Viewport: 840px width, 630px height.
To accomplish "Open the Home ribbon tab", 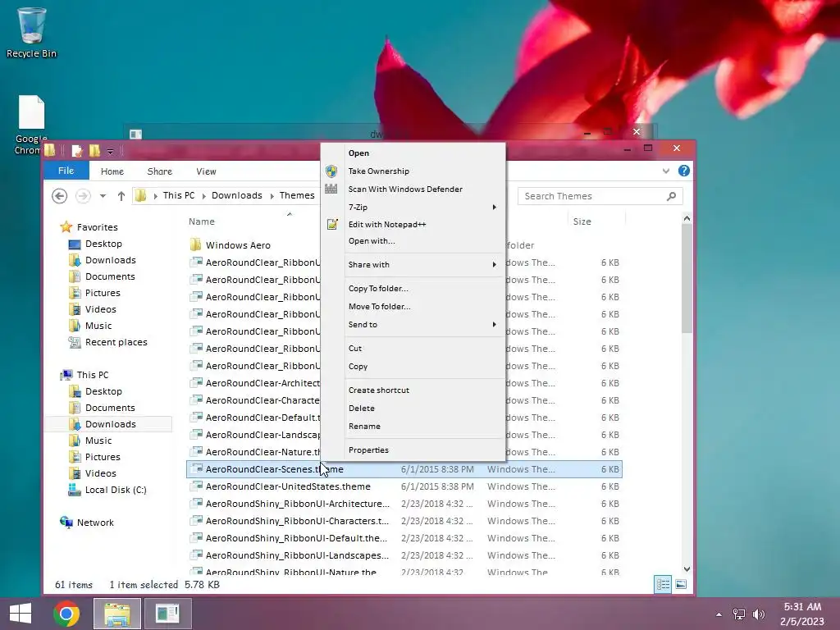I will point(112,171).
